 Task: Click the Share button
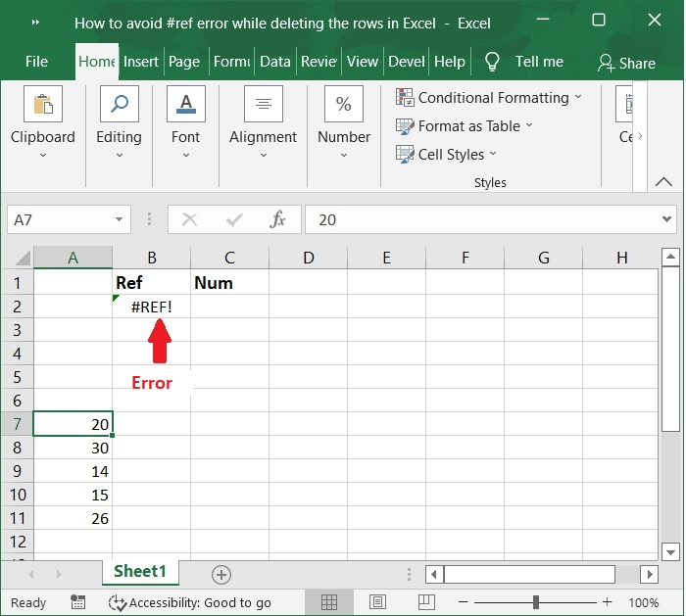[626, 63]
